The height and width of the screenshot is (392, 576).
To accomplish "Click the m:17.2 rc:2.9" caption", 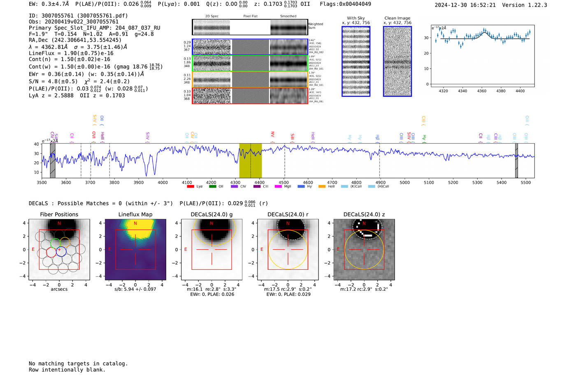I will (x=364, y=289).
